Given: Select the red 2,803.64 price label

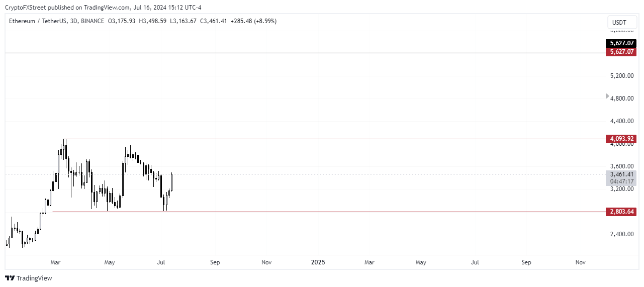Looking at the screenshot, I should point(621,212).
